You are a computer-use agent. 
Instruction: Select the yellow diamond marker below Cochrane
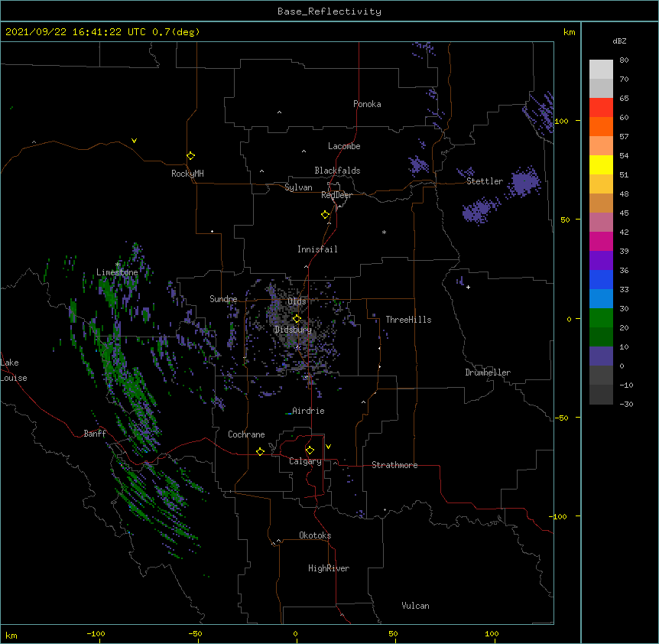coord(260,451)
